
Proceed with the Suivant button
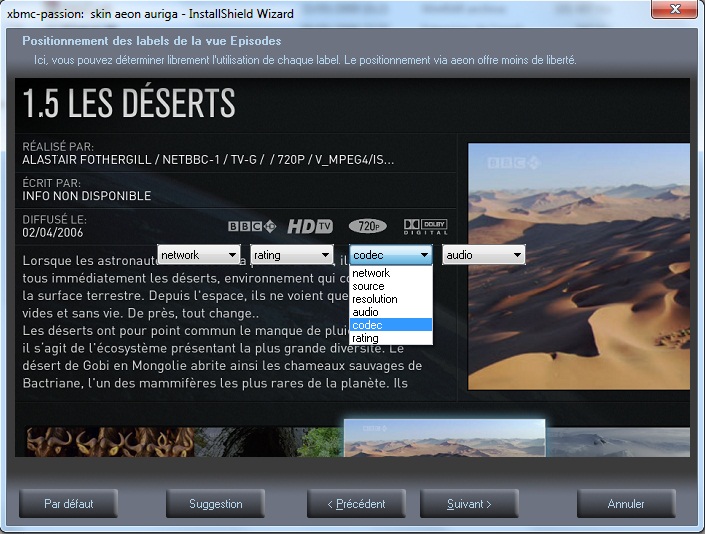point(469,503)
